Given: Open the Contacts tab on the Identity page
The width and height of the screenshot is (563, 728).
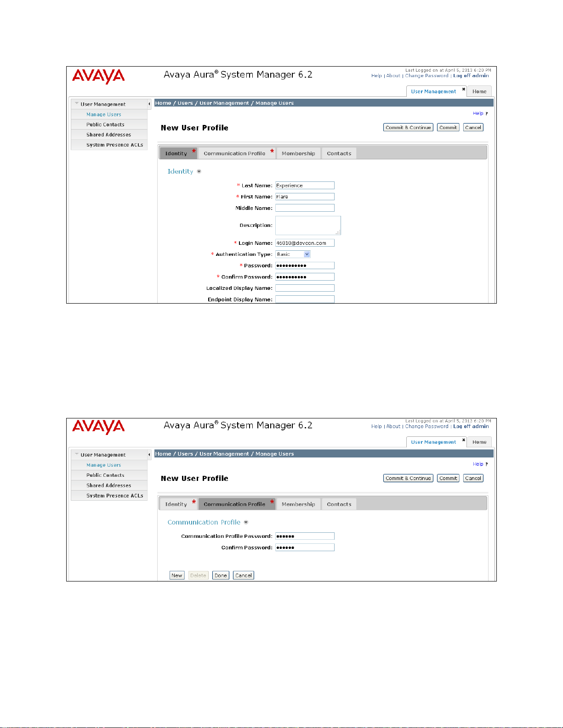Looking at the screenshot, I should [339, 153].
